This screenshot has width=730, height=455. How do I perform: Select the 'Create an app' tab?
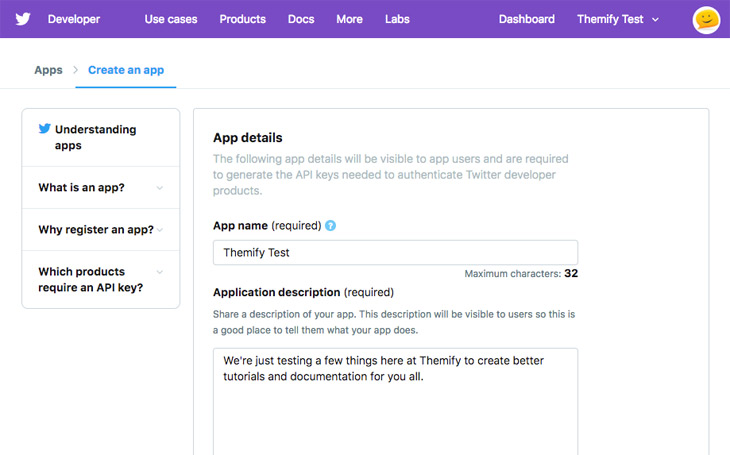[126, 70]
